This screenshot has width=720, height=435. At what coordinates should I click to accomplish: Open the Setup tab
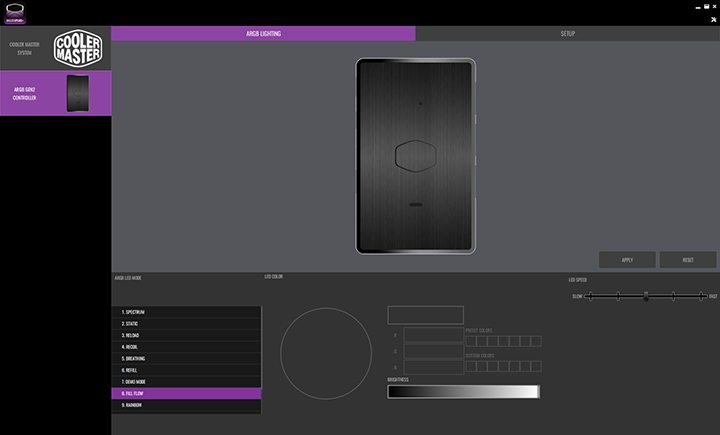[567, 34]
